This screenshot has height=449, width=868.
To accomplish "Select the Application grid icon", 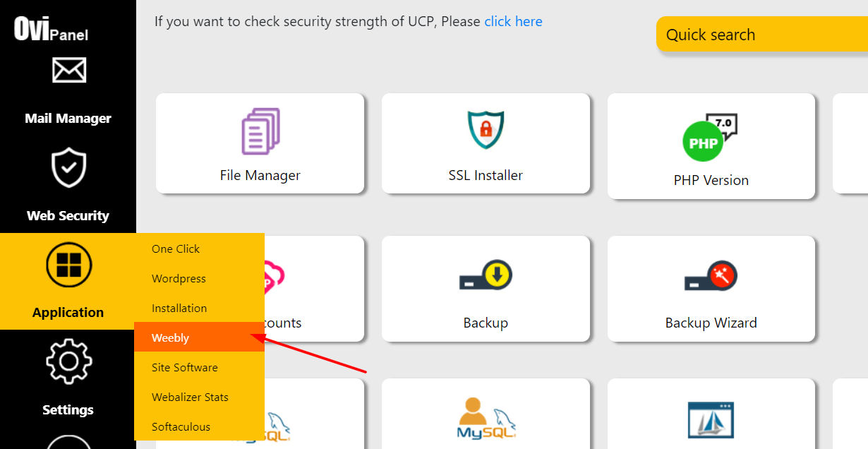I will point(68,265).
